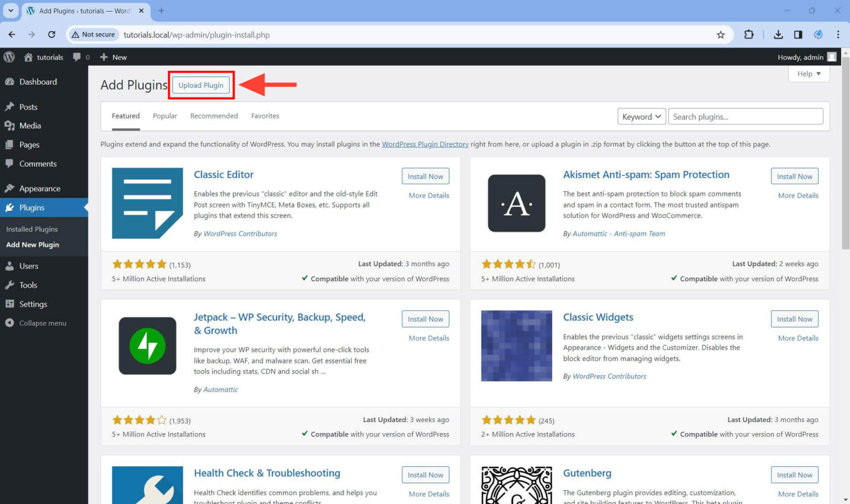Open the Keyword search filter dropdown
Viewport: 850px width, 504px height.
pos(641,116)
